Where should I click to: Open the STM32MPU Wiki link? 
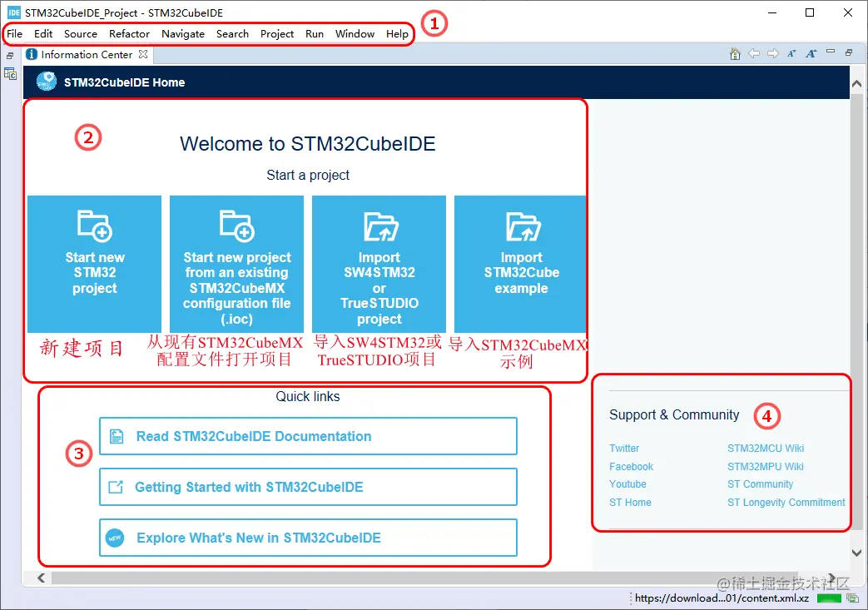point(765,467)
